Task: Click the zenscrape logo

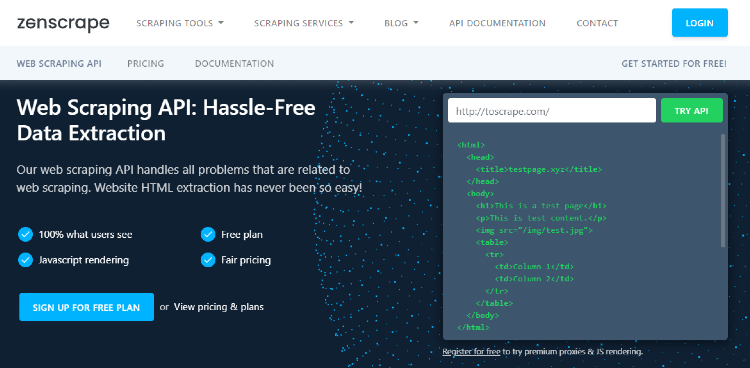Action: (x=63, y=23)
